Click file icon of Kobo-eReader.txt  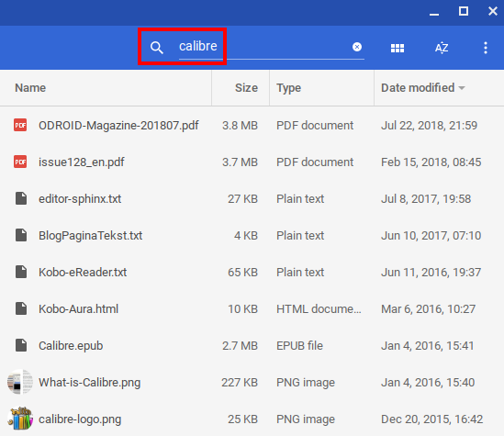(x=21, y=272)
